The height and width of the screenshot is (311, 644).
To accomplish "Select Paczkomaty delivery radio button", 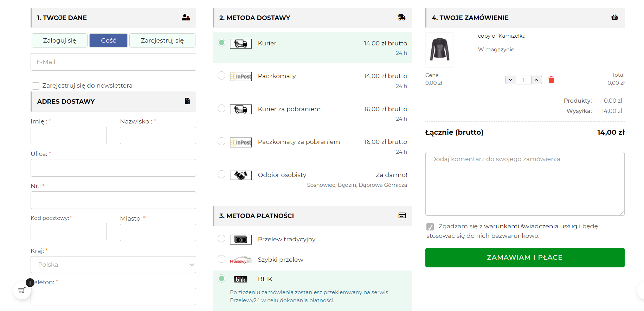I will [221, 76].
